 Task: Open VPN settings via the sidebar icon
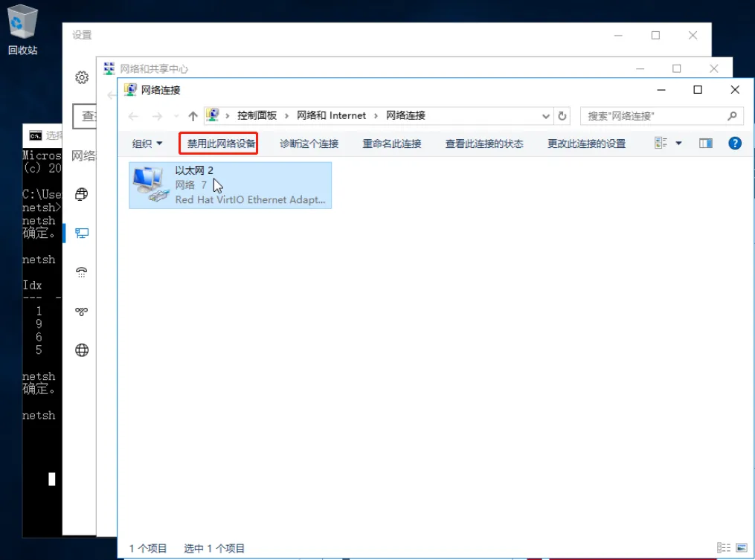pos(81,312)
